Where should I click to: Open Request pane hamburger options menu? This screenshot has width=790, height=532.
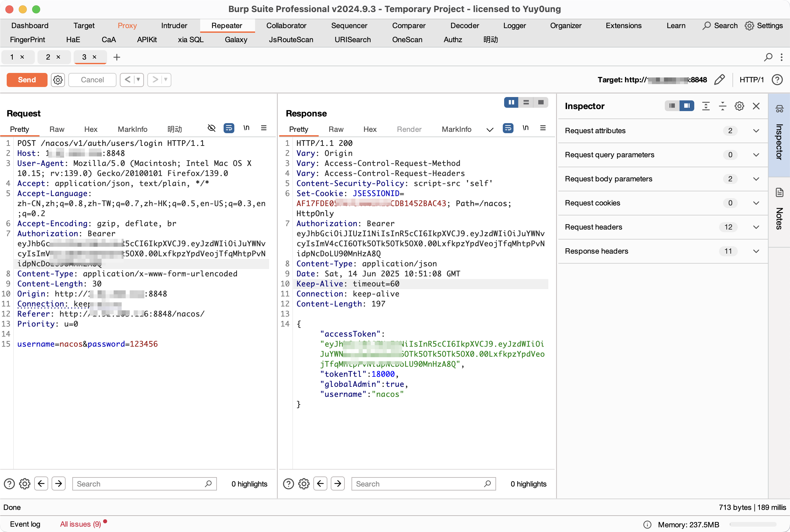click(x=264, y=128)
